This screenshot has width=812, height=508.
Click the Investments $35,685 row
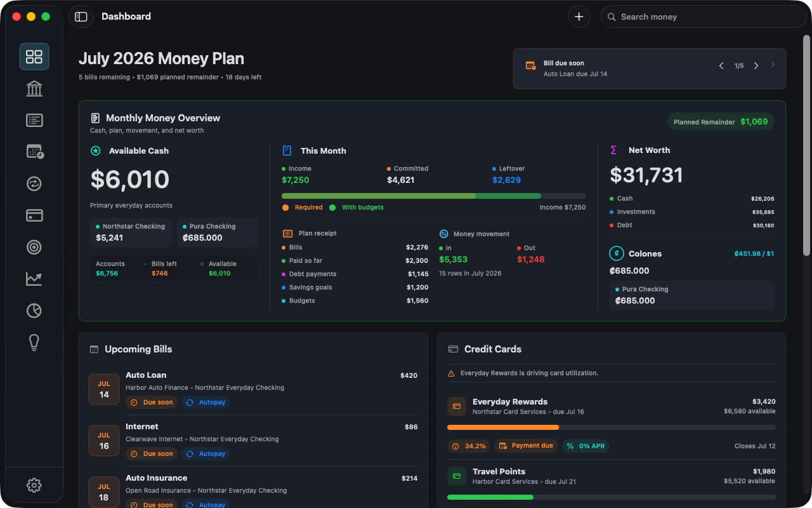pyautogui.click(x=691, y=212)
